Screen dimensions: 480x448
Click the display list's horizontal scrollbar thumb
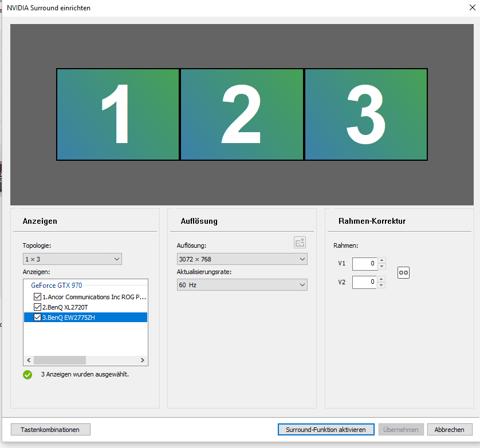[60, 360]
